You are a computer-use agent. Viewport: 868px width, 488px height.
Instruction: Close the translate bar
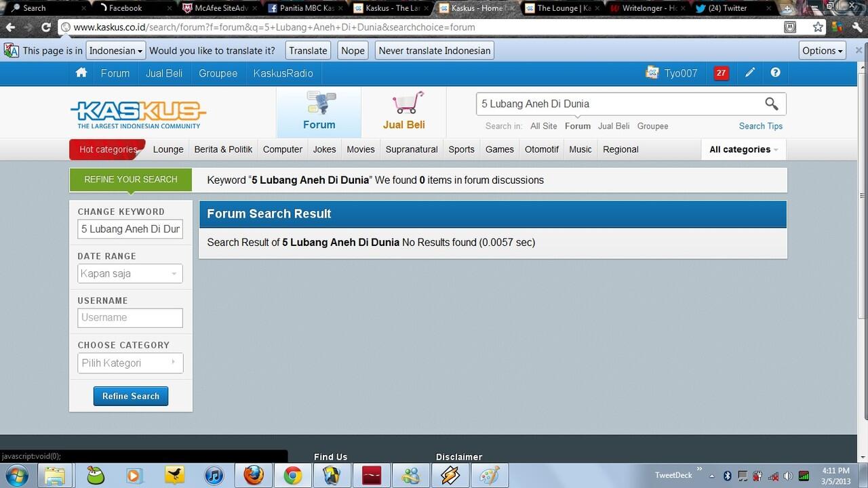[x=859, y=50]
